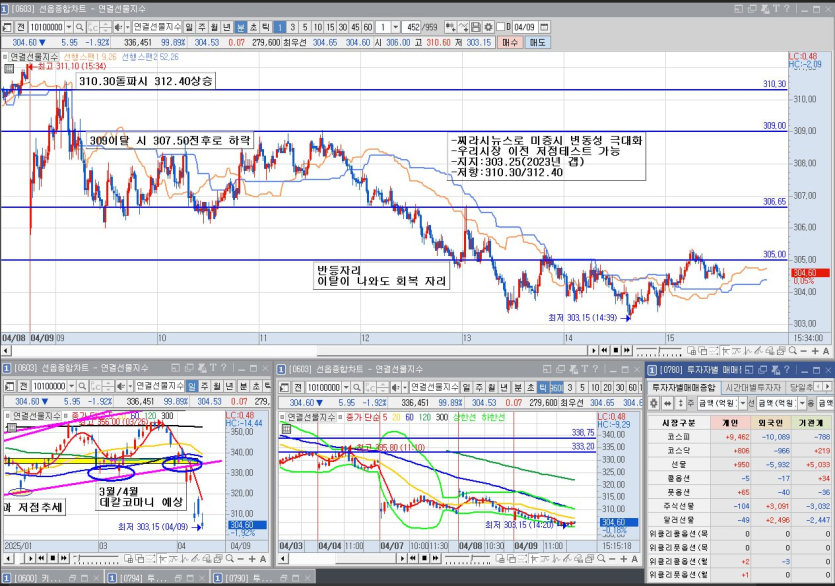Click the vertical double-arrow icon in investor window
This screenshot has height=586, width=835.
680,403
